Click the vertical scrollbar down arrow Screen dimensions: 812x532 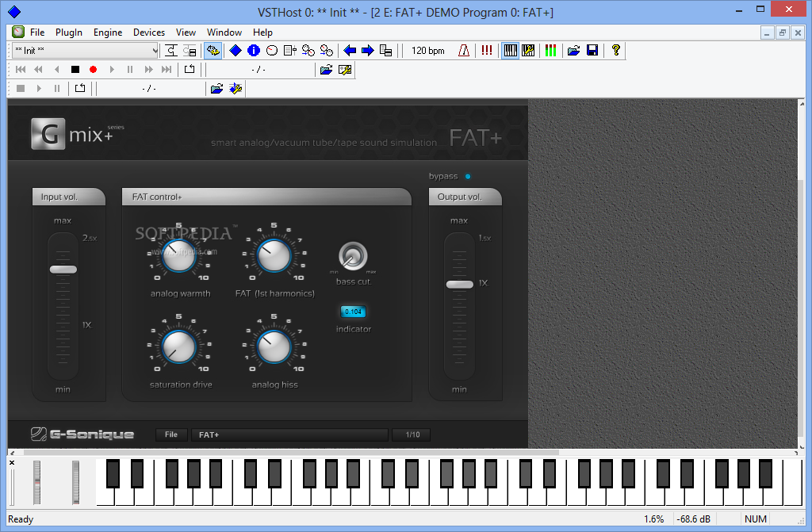pos(801,446)
